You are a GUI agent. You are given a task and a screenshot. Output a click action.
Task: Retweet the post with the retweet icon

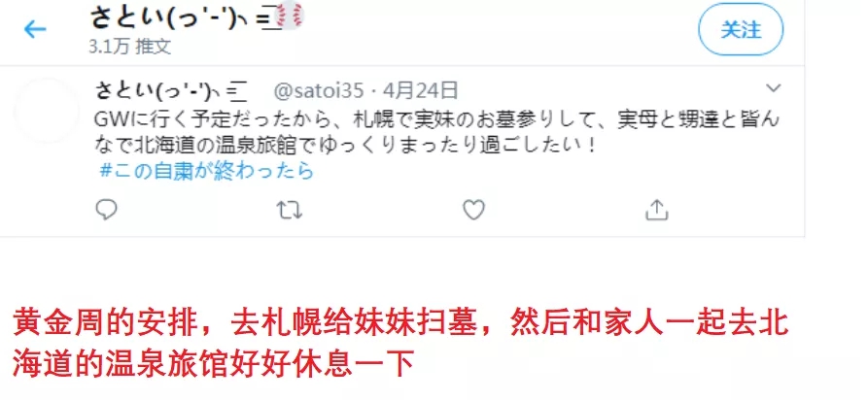point(289,211)
